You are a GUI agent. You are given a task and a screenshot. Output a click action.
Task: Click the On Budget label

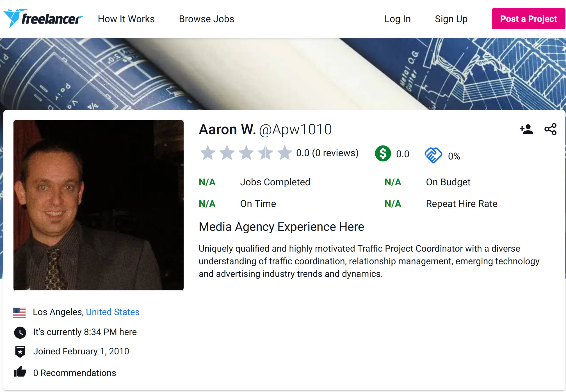click(x=448, y=182)
